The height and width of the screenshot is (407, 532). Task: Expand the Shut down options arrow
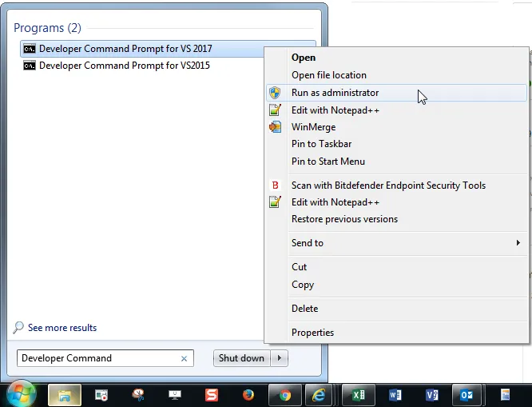pyautogui.click(x=280, y=358)
